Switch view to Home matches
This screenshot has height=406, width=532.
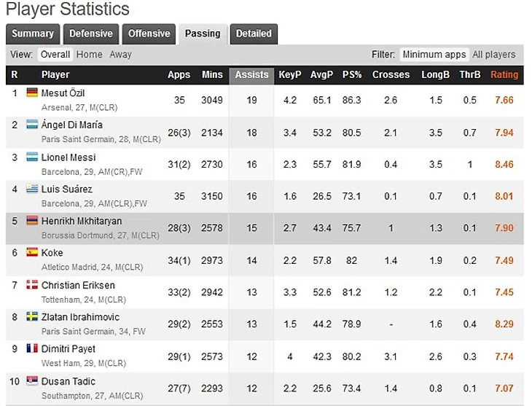pyautogui.click(x=89, y=55)
